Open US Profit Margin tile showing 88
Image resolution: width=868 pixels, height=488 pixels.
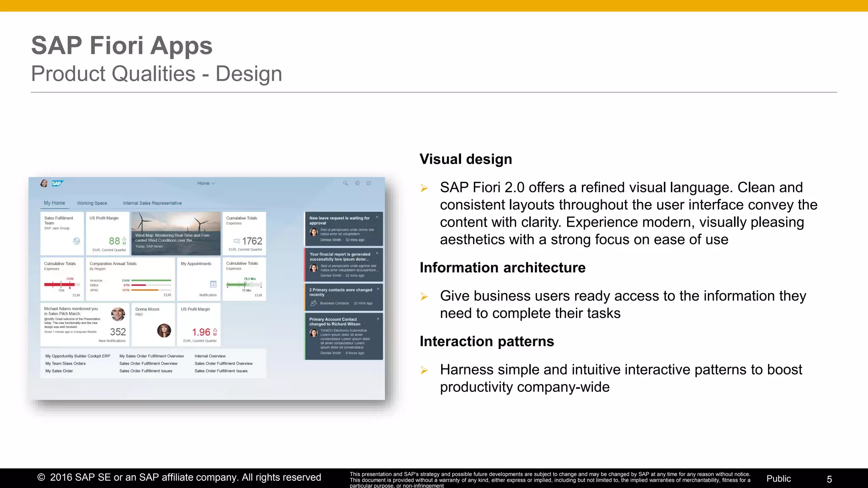[x=108, y=233]
